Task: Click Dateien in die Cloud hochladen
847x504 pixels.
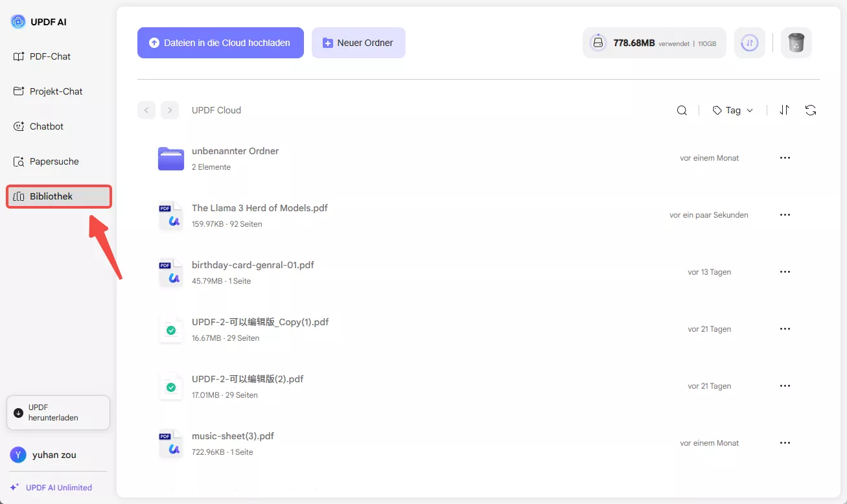Action: (x=220, y=43)
